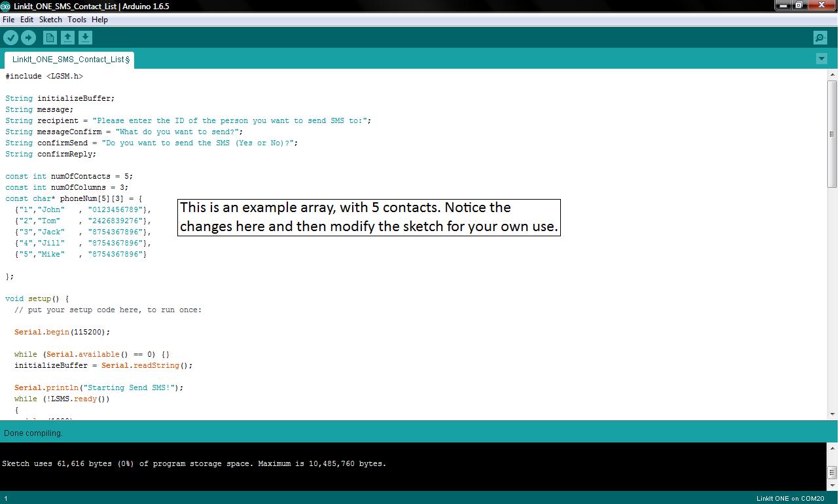
Task: Open the Tools menu
Action: (x=77, y=20)
